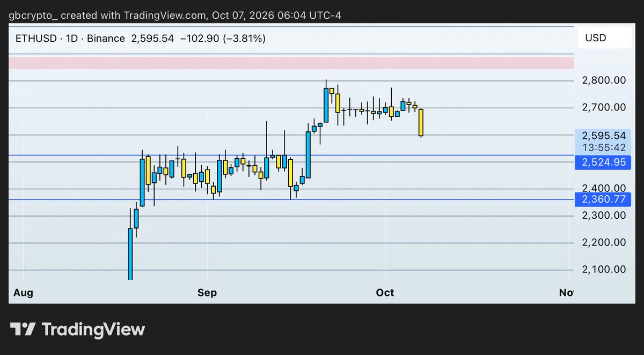The height and width of the screenshot is (355, 644).
Task: Click the Binance exchange label
Action: pyautogui.click(x=105, y=39)
